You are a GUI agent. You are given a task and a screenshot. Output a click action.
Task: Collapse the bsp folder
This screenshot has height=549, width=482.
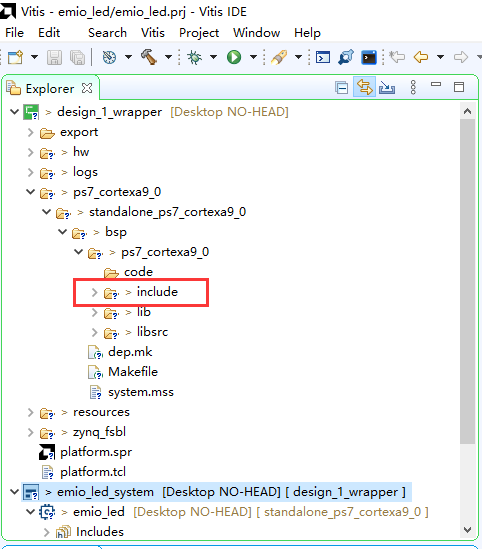63,231
